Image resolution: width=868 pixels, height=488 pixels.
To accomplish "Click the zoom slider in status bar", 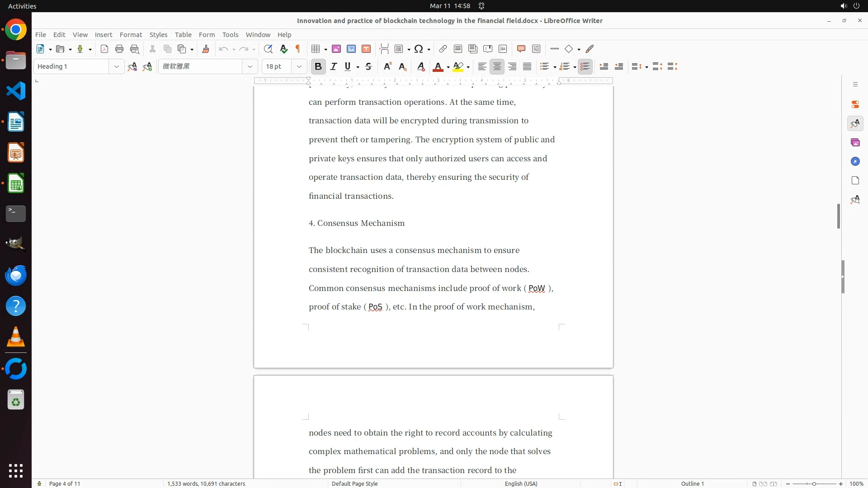I will [x=814, y=483].
